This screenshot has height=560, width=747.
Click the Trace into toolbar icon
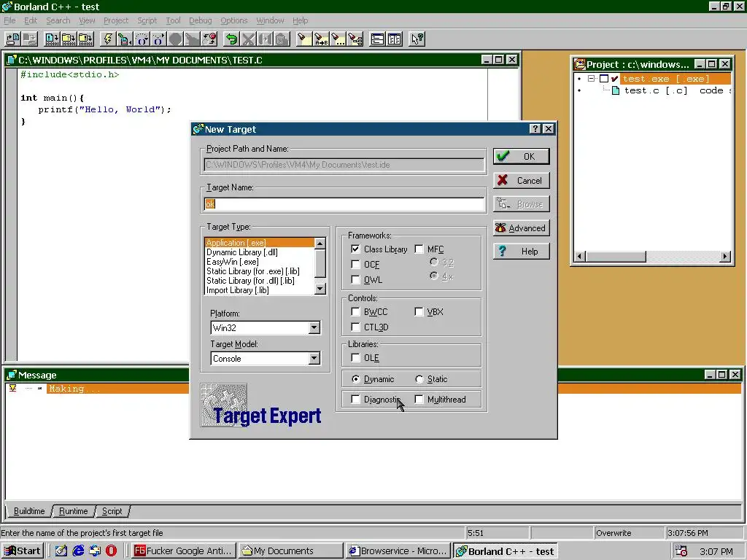click(158, 39)
